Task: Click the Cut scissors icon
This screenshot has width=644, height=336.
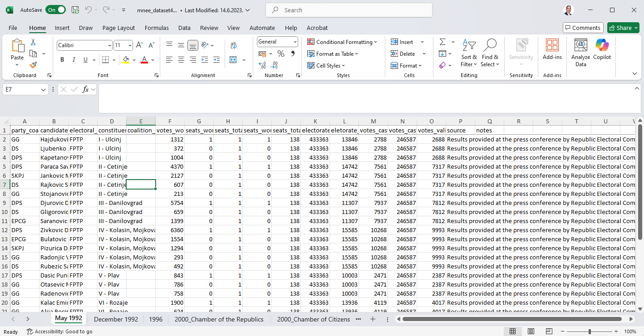Action: point(33,42)
